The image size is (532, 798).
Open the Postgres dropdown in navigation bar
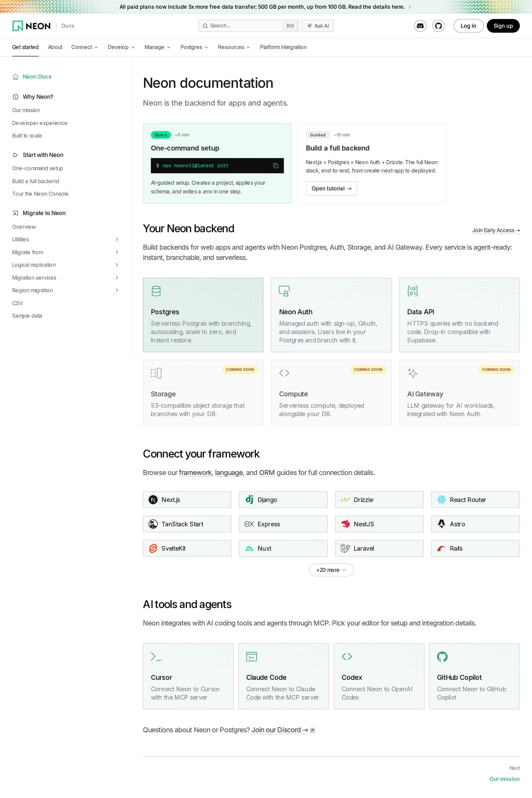(194, 47)
